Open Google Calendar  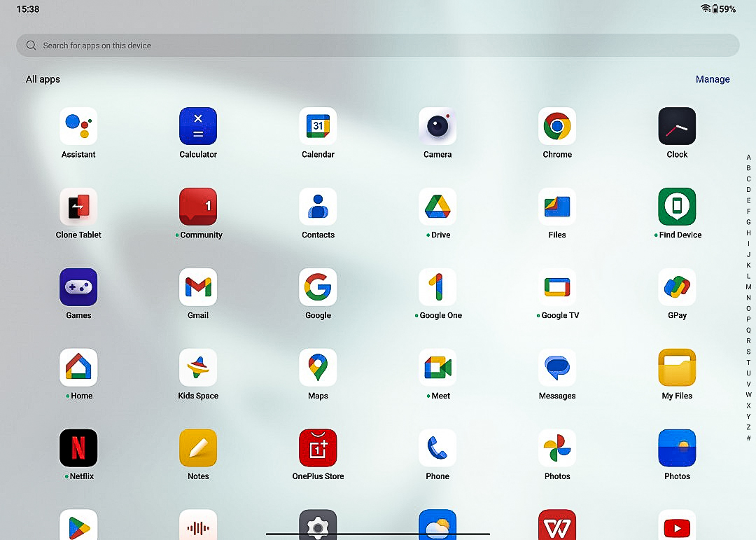point(318,127)
